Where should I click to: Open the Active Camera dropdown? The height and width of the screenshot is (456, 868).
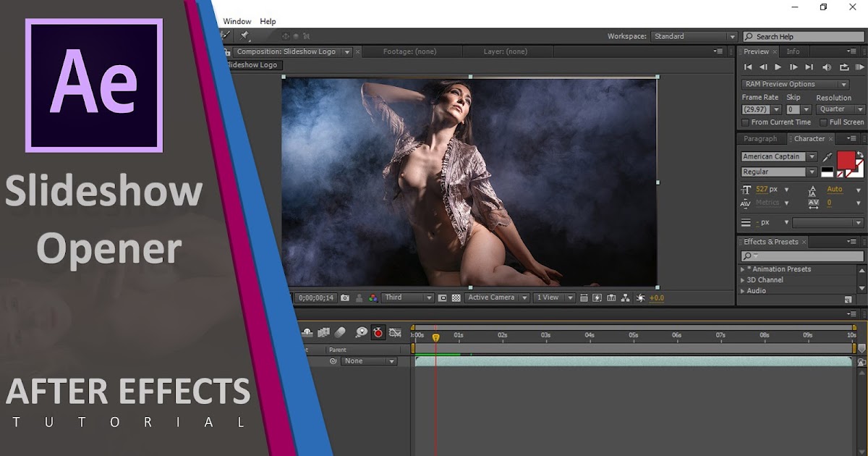click(x=497, y=297)
